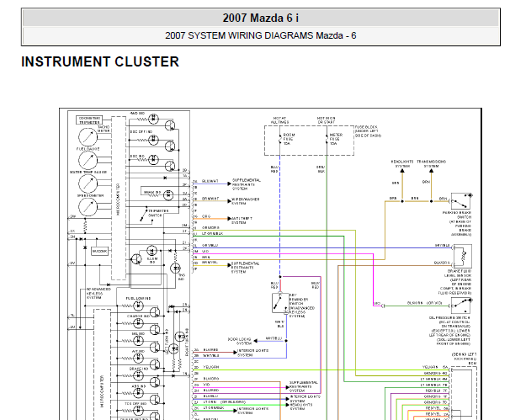This screenshot has height=420, width=510.
Task: Click the YEL/GRN wire label at pin 2D
Action: [211, 367]
